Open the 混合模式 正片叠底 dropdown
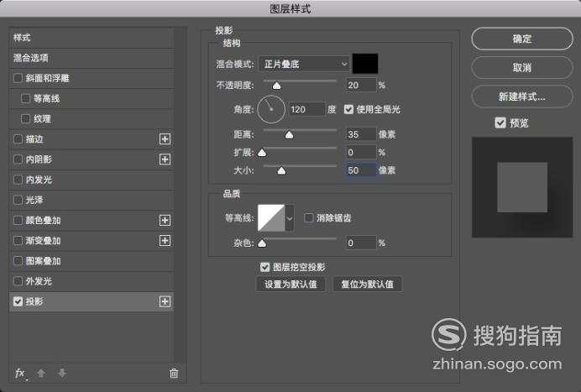This screenshot has width=581, height=392. 304,64
